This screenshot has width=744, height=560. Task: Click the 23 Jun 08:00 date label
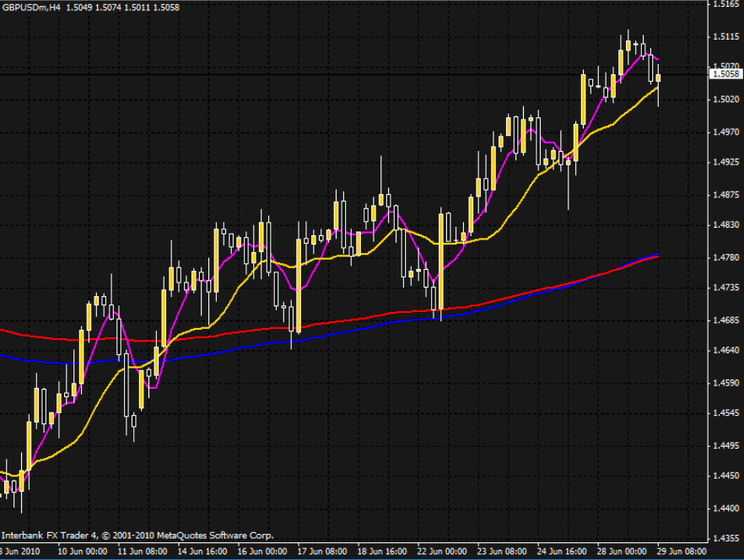[502, 552]
